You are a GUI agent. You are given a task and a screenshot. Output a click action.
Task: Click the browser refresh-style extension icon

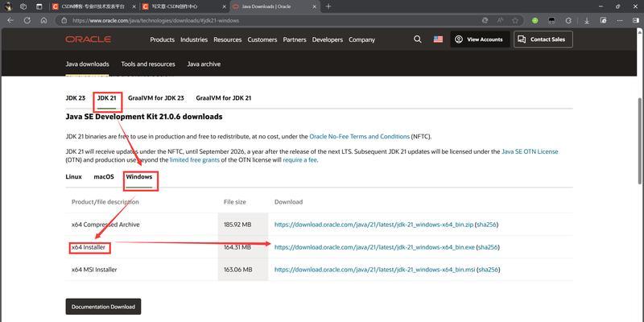tap(568, 21)
